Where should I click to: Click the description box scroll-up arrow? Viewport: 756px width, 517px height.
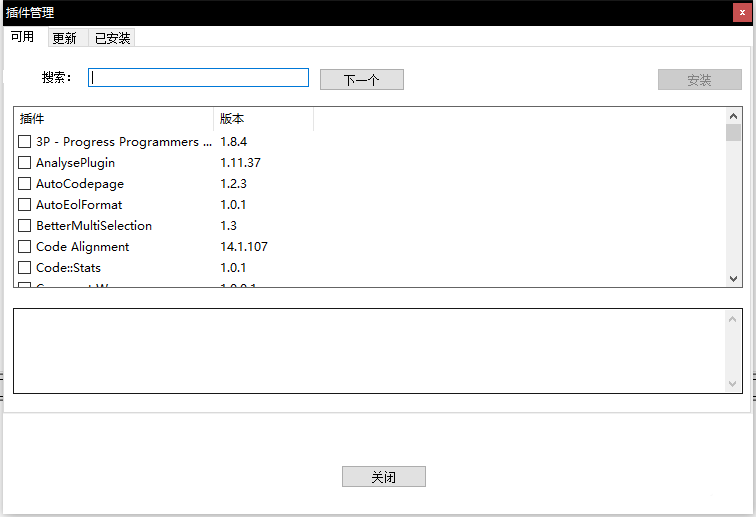coord(732,319)
